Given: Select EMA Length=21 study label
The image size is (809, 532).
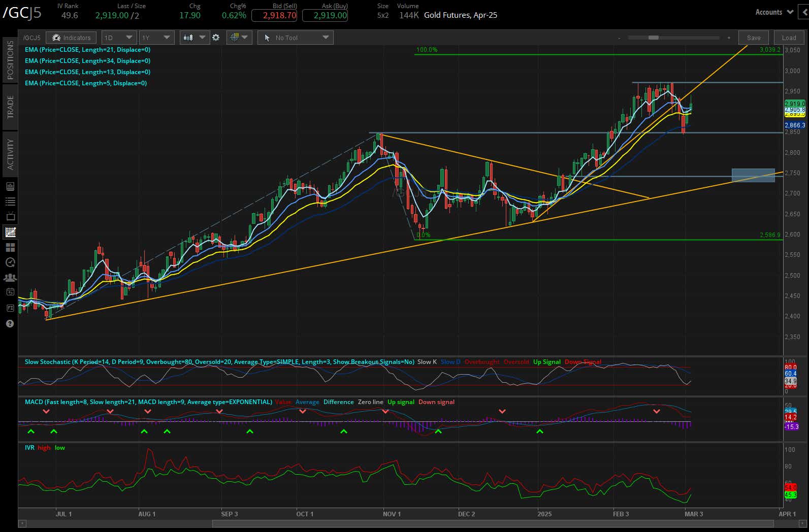Looking at the screenshot, I should [87, 50].
